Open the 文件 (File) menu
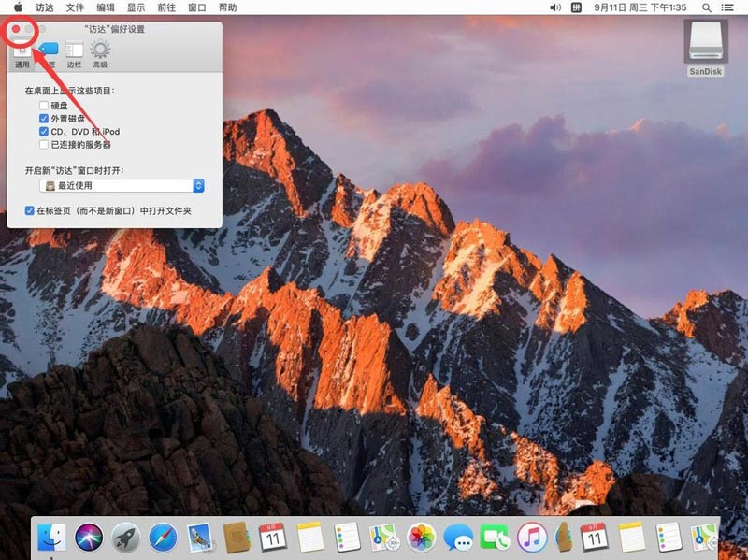 pyautogui.click(x=74, y=7)
